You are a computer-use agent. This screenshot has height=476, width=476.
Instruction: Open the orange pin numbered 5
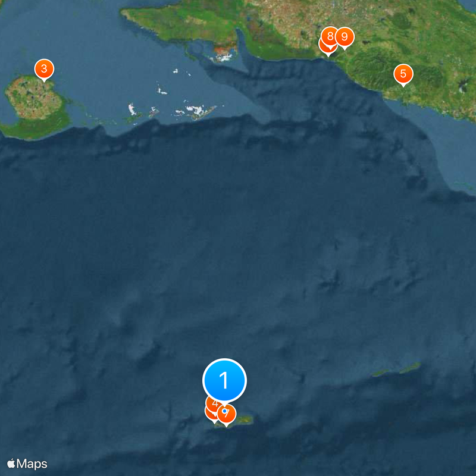coord(403,74)
